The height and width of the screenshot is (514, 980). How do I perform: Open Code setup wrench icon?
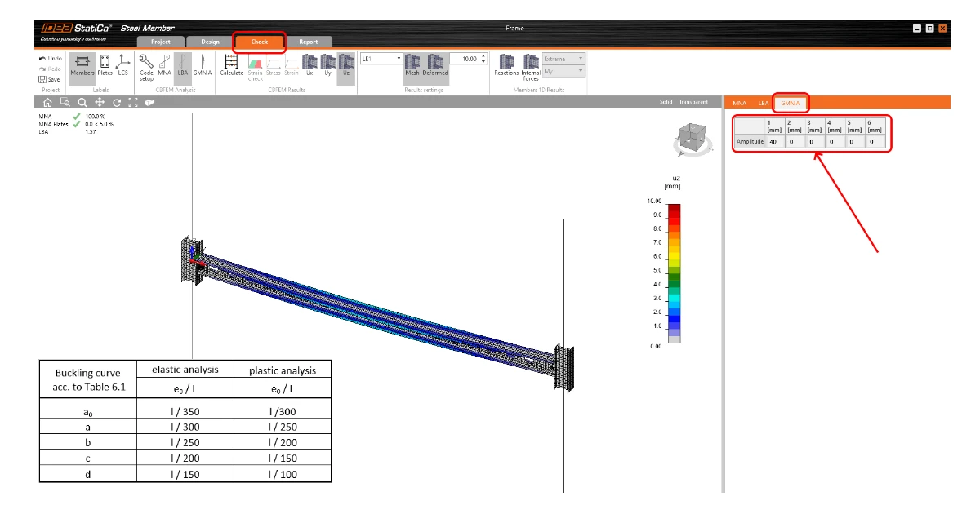point(147,66)
